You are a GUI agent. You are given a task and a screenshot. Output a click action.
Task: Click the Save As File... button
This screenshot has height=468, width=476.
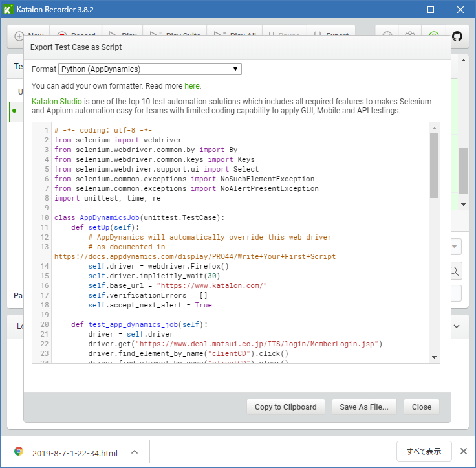[364, 407]
